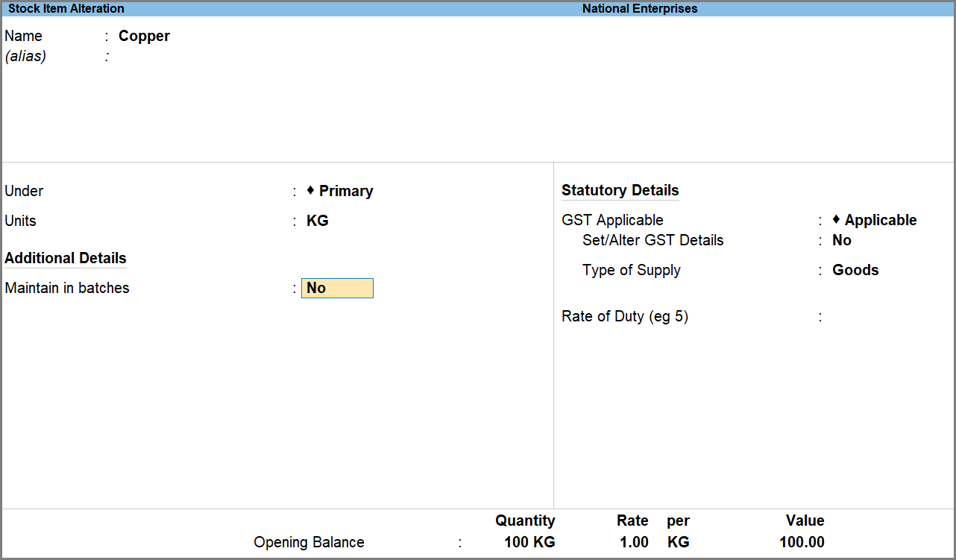Open the Under field set to Primary

click(x=340, y=191)
